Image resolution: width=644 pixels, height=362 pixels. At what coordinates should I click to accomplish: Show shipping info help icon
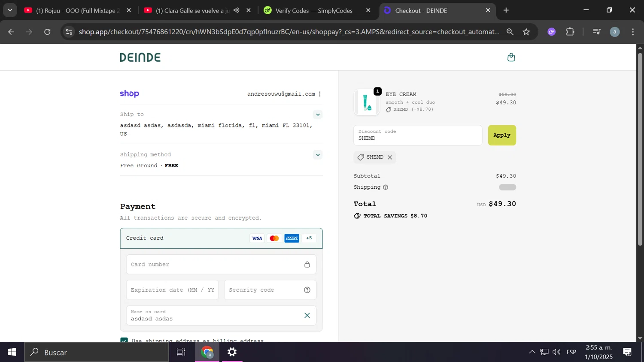386,187
